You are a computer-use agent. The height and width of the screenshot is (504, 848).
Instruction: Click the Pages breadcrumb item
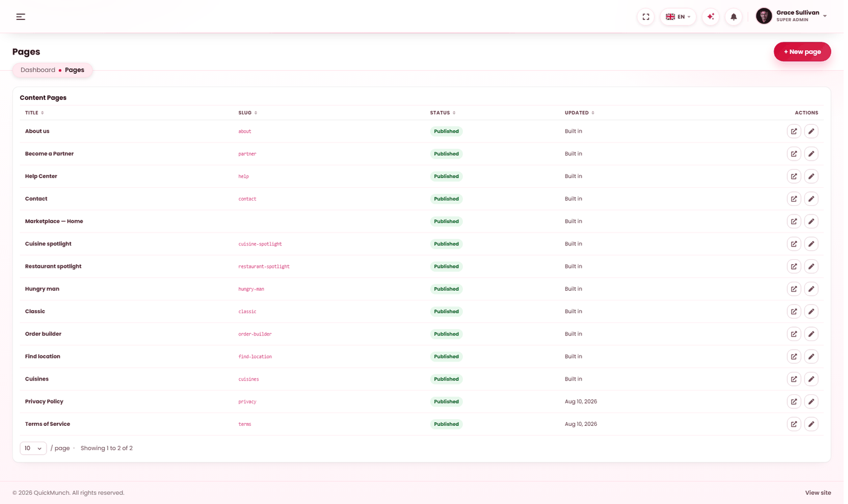pyautogui.click(x=75, y=70)
